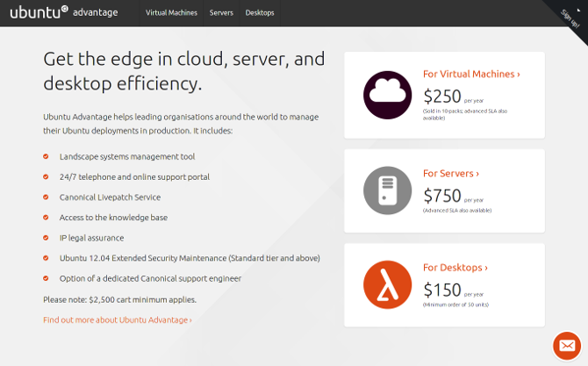Open Find out more about Ubuntu Advantage
This screenshot has width=588, height=366.
click(x=118, y=320)
